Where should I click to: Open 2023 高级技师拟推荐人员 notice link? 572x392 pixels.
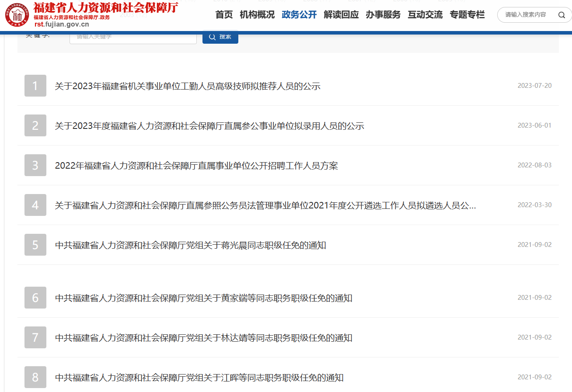coord(187,86)
